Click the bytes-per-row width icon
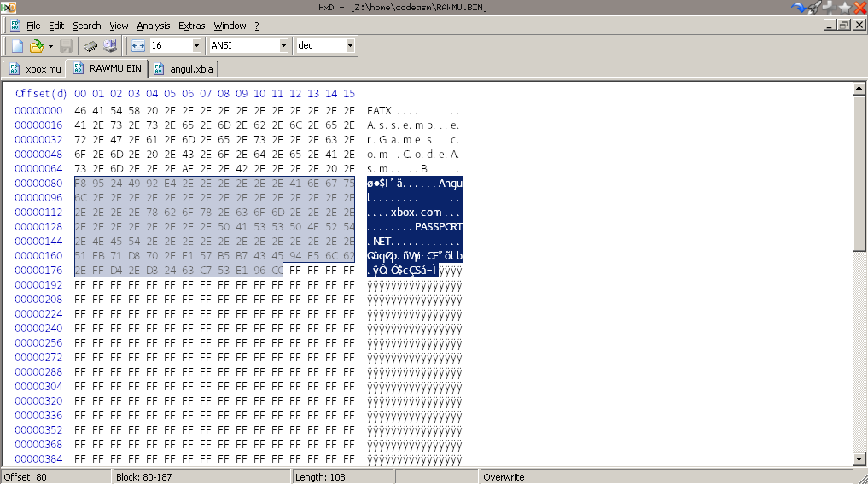 point(138,46)
